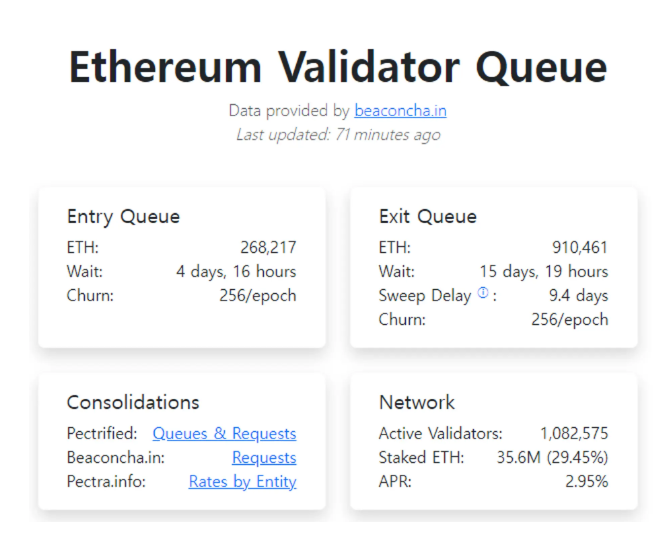Click the Exit Queue card heading
672x537 pixels.
pos(428,217)
